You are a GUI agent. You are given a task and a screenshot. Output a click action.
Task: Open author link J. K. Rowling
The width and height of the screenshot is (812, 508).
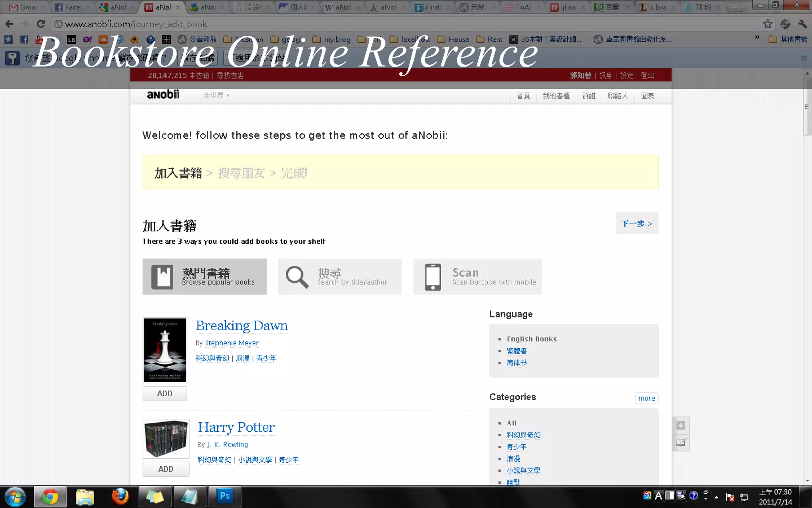tap(228, 444)
